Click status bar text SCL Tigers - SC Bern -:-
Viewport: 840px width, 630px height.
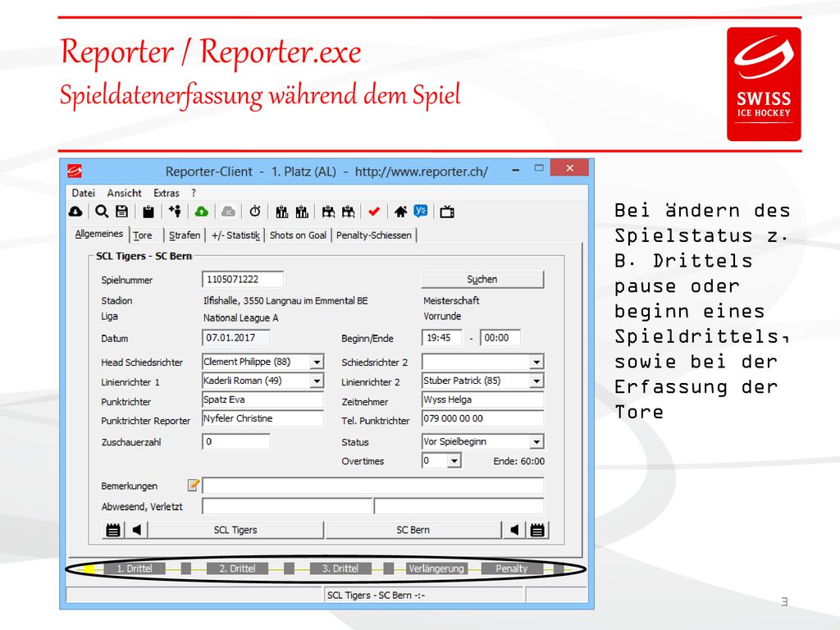click(x=376, y=596)
